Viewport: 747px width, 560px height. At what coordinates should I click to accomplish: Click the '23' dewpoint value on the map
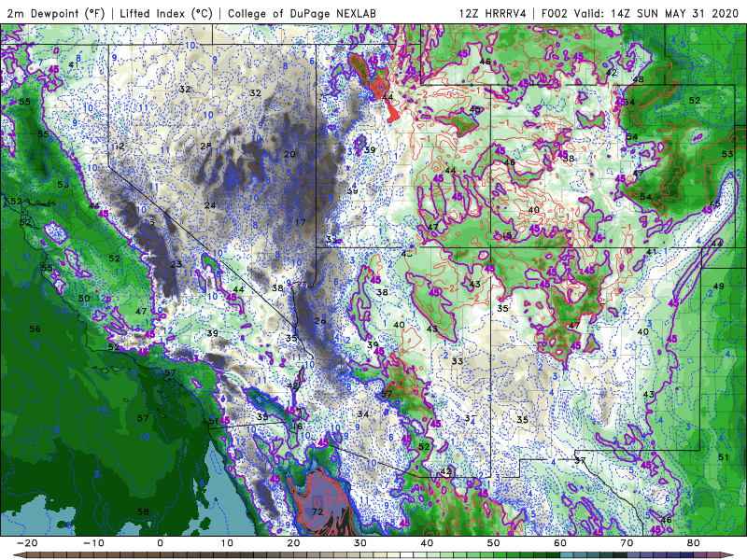176,264
